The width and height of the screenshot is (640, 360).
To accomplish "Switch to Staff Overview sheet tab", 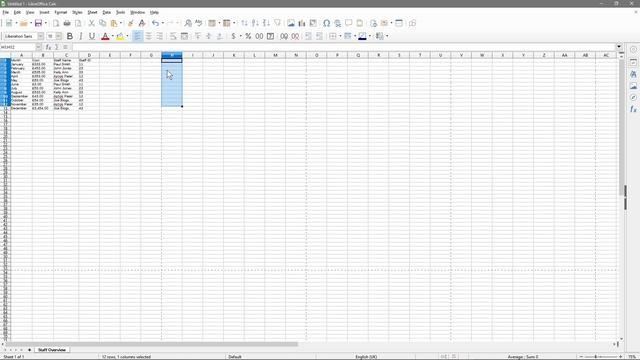I will click(x=52, y=350).
